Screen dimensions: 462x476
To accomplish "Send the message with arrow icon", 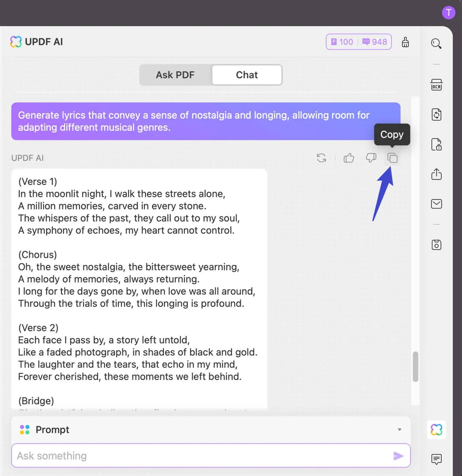I will coord(398,456).
